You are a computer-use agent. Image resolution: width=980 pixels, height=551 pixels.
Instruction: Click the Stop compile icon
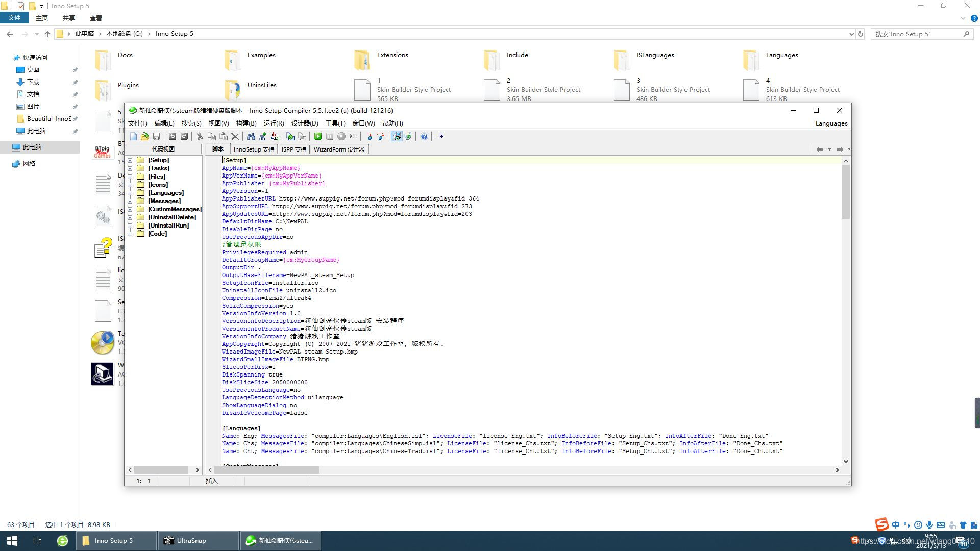coord(302,136)
